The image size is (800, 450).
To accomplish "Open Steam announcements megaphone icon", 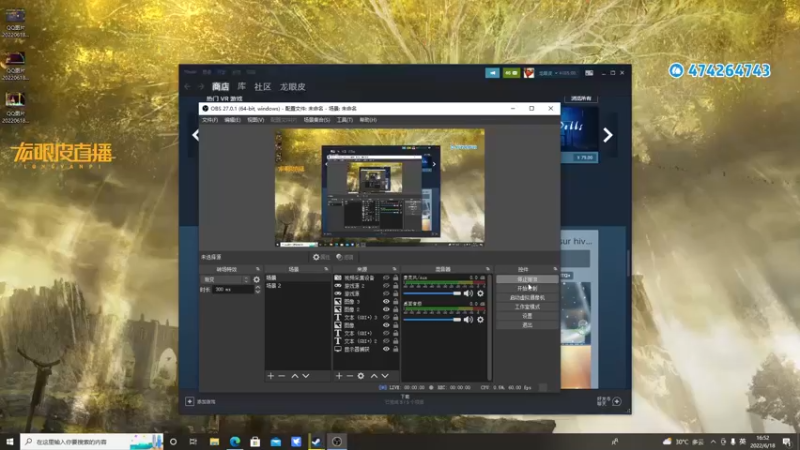I will click(x=492, y=73).
